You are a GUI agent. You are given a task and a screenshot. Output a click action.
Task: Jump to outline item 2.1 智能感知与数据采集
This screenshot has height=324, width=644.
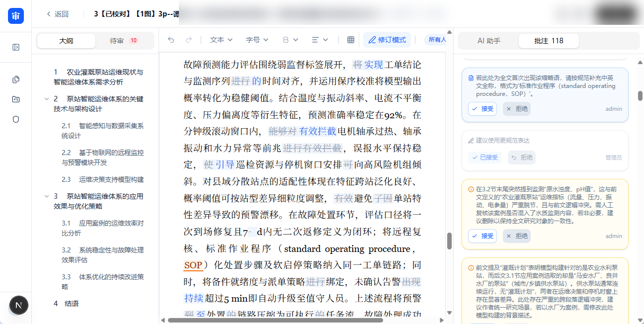point(102,131)
